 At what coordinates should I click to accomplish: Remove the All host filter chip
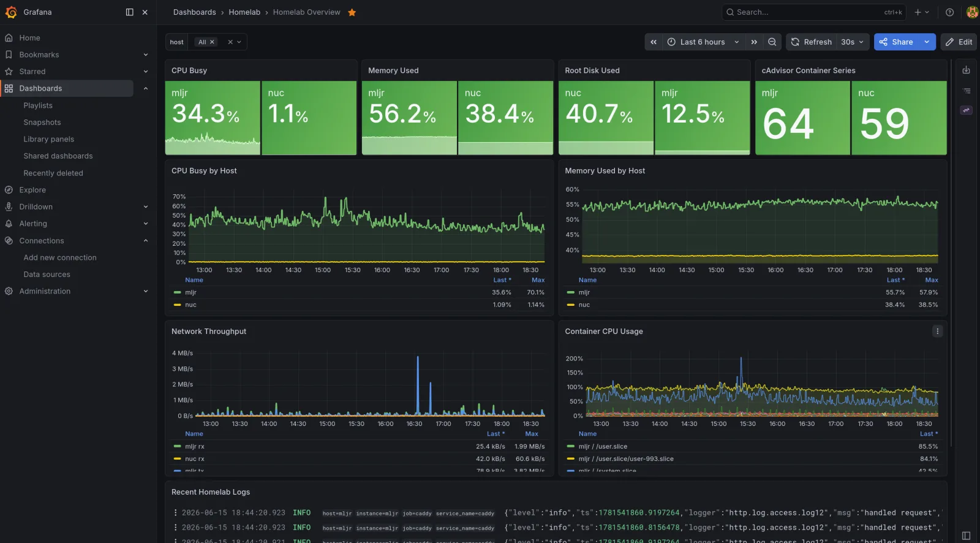tap(213, 42)
